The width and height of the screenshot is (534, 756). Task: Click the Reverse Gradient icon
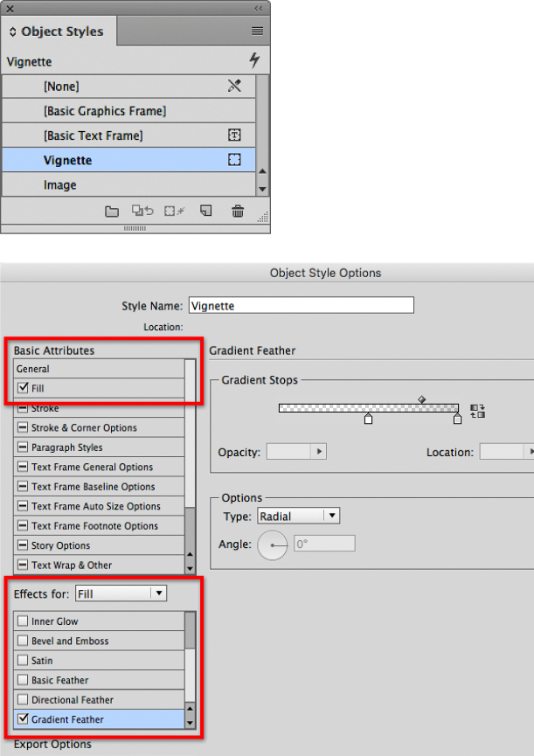point(477,411)
